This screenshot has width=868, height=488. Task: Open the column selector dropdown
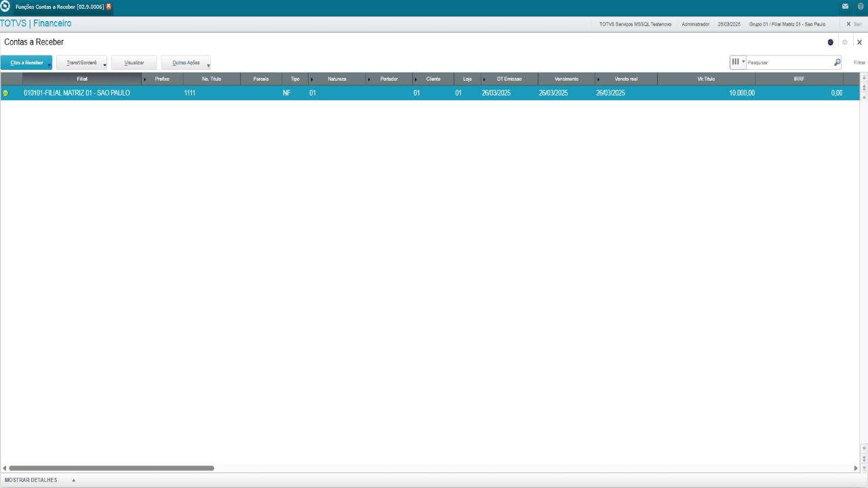(x=738, y=62)
